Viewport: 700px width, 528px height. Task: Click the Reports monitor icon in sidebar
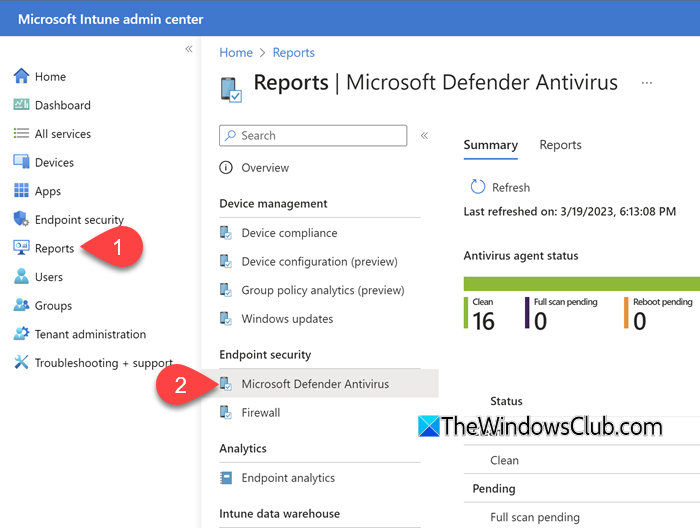[x=21, y=247]
